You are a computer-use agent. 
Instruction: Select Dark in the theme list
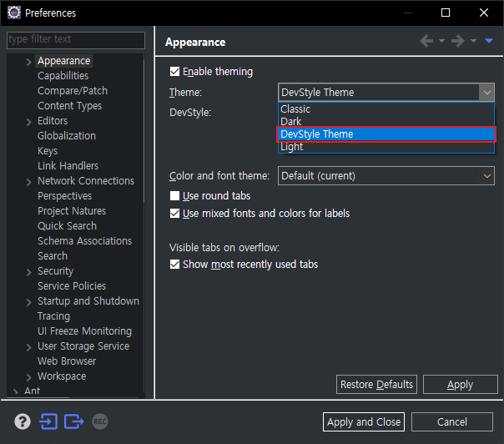coord(386,122)
